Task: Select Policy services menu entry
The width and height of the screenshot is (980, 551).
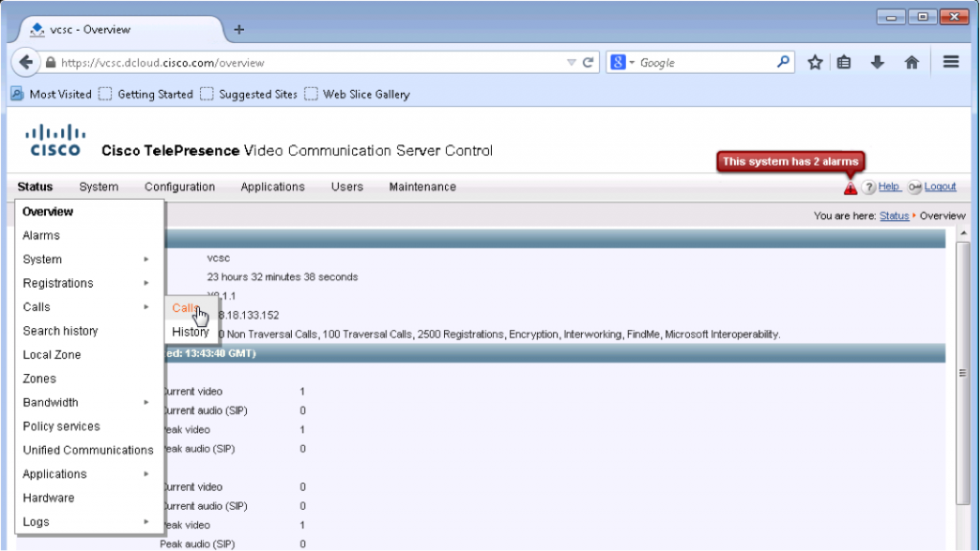Action: [x=89, y=426]
